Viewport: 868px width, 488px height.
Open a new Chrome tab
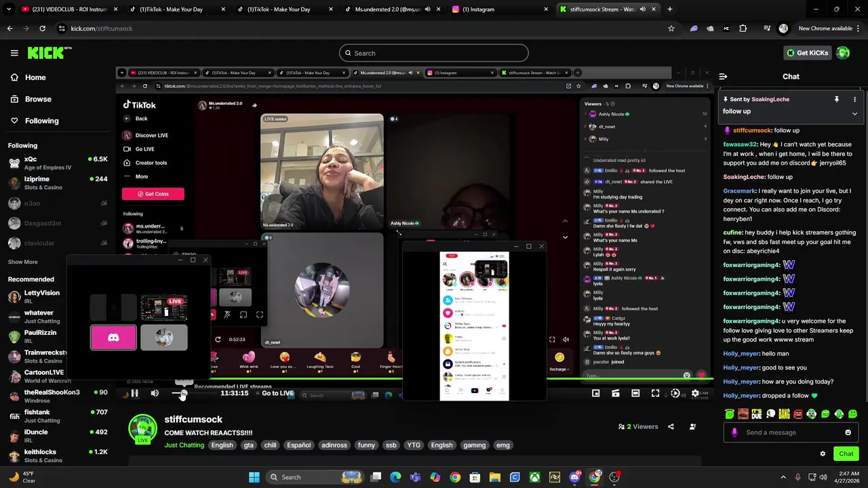coord(669,9)
